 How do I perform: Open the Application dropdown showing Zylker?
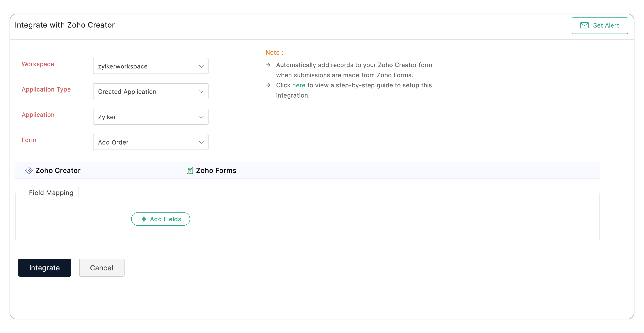[x=151, y=117]
